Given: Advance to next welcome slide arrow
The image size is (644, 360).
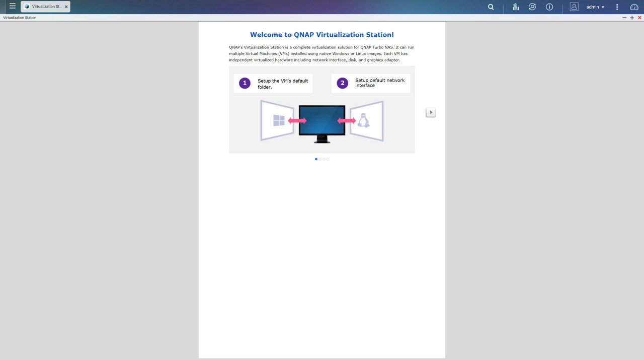Looking at the screenshot, I should [431, 112].
